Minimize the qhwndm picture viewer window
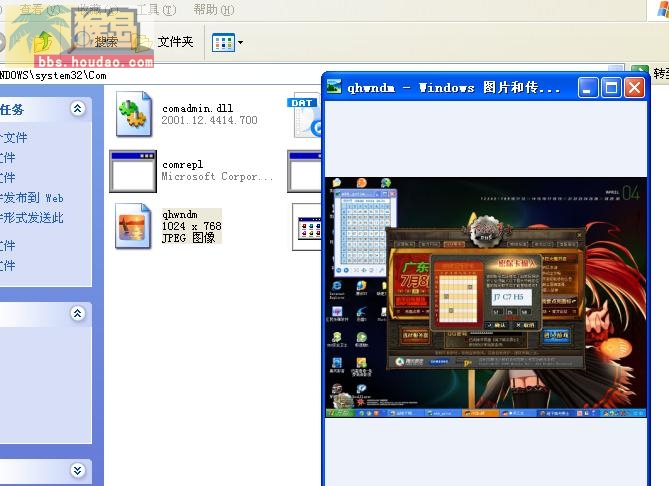This screenshot has height=486, width=669. click(x=588, y=88)
